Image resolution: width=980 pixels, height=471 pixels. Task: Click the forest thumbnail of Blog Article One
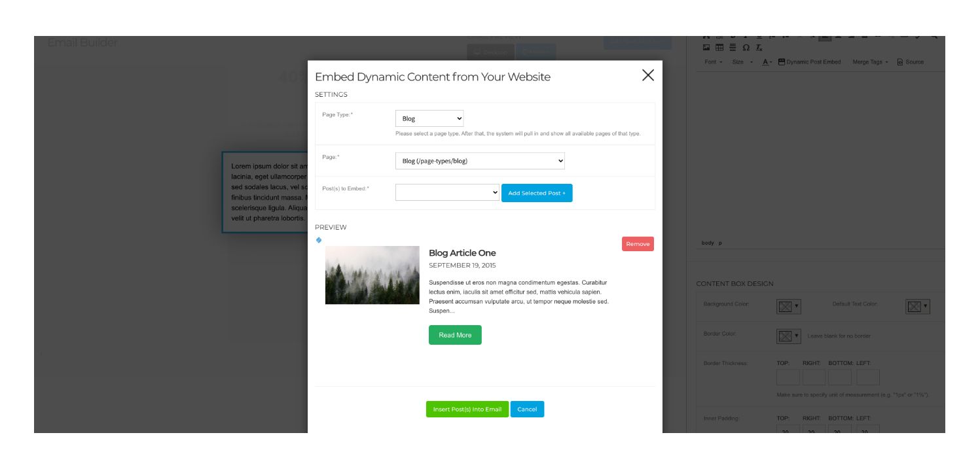coord(372,275)
